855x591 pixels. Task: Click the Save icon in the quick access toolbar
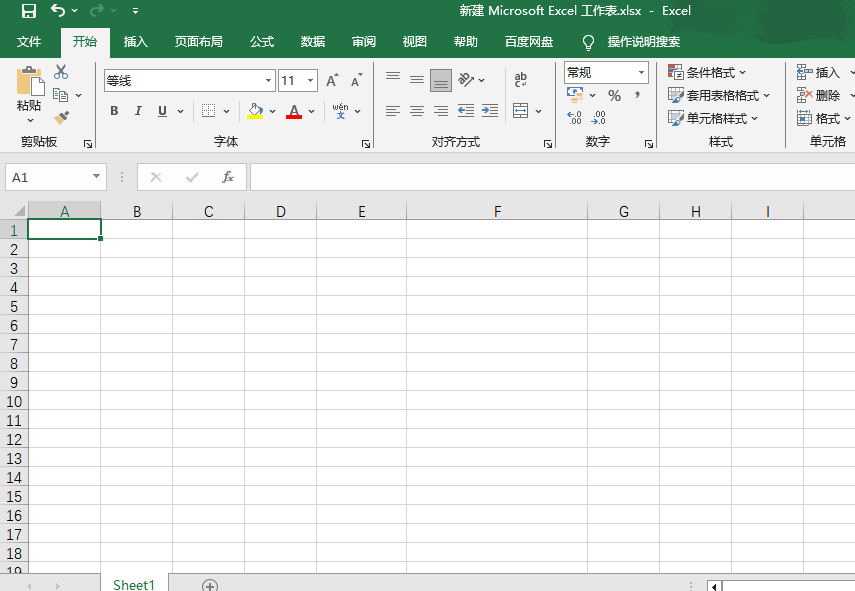28,11
